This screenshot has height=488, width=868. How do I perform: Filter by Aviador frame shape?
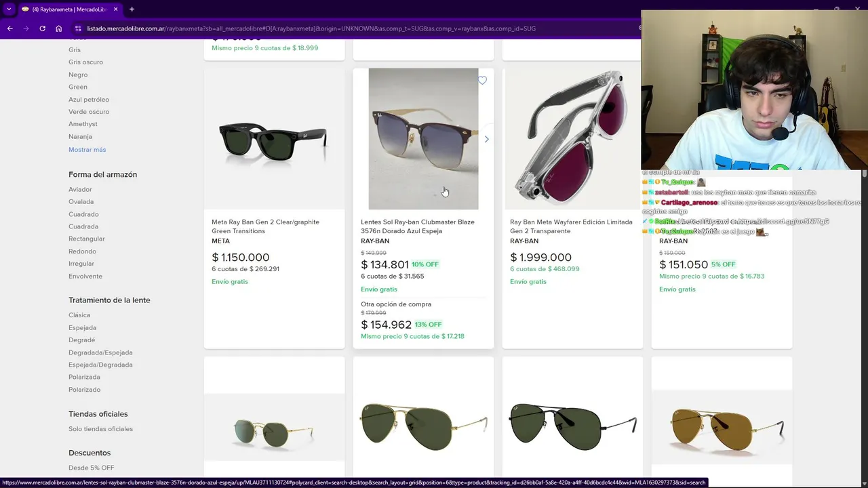point(80,190)
